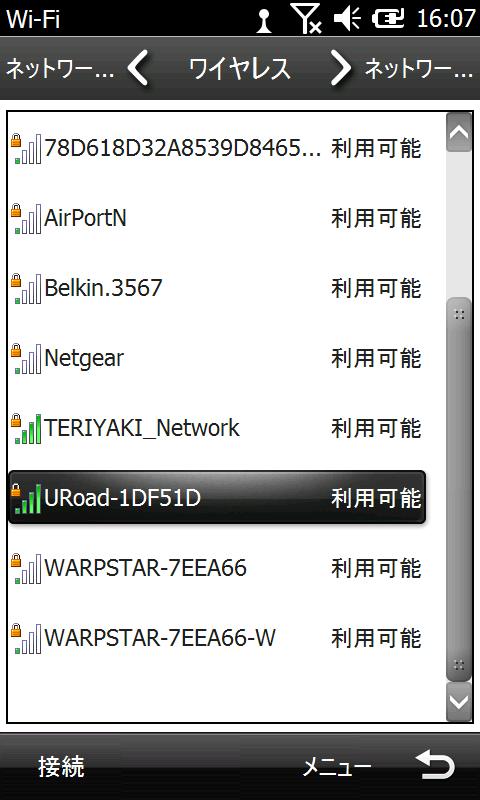Select the Belkin.3567 network

pyautogui.click(x=217, y=288)
